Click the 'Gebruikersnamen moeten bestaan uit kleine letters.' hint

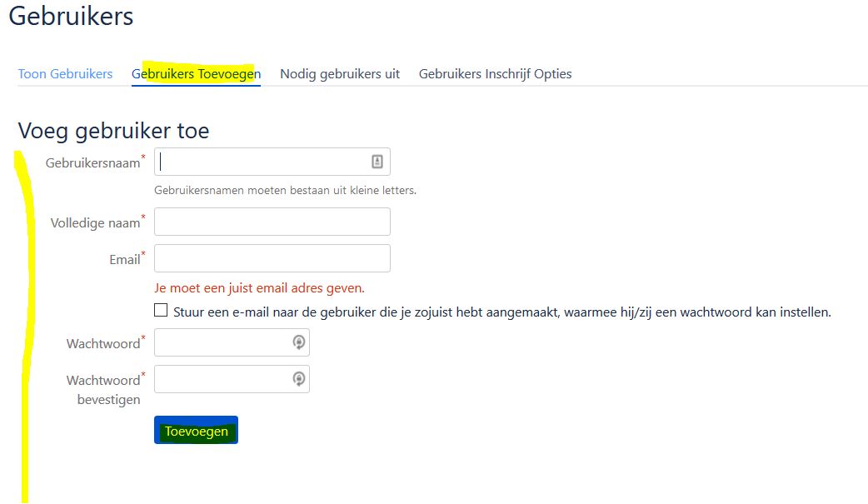[x=285, y=190]
